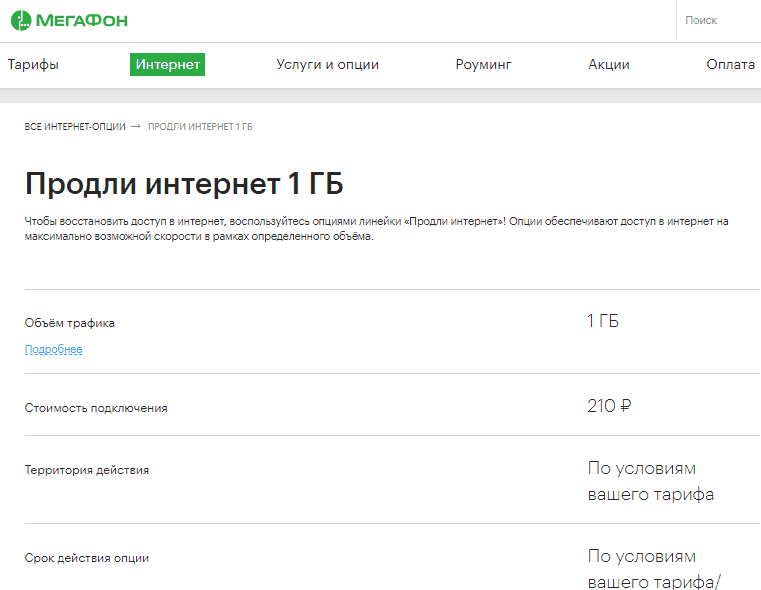Image resolution: width=761 pixels, height=590 pixels.
Task: Expand the Подробнее link under Объём трафика
Action: pos(53,349)
